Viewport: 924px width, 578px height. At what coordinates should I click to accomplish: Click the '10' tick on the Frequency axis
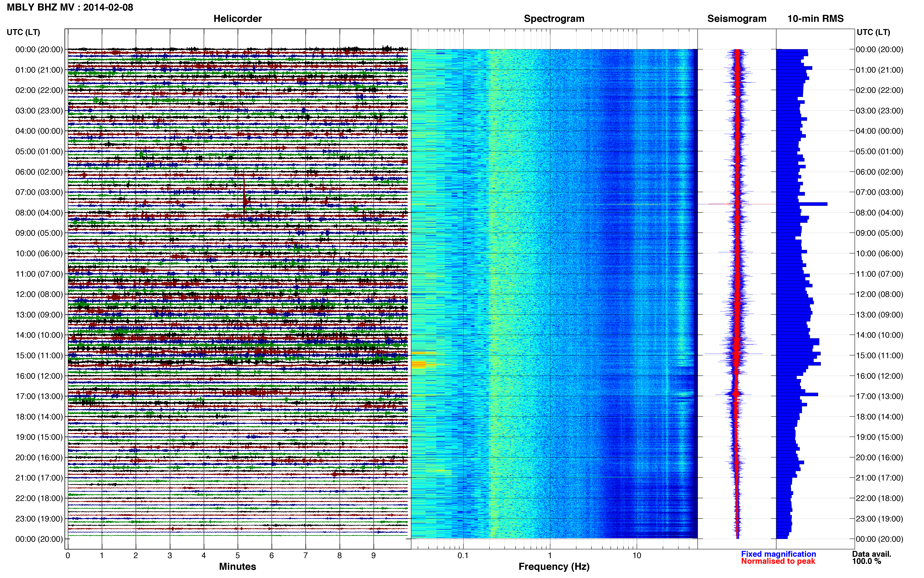pos(637,555)
